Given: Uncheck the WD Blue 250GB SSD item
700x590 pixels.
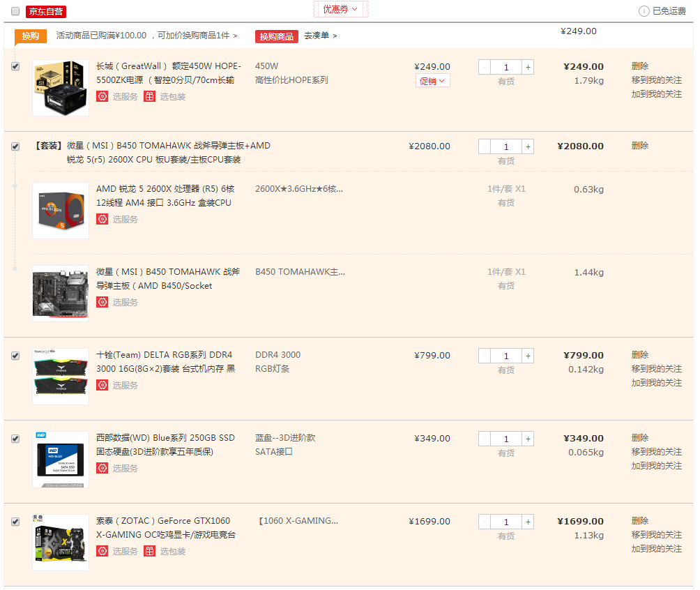Looking at the screenshot, I should pos(15,439).
